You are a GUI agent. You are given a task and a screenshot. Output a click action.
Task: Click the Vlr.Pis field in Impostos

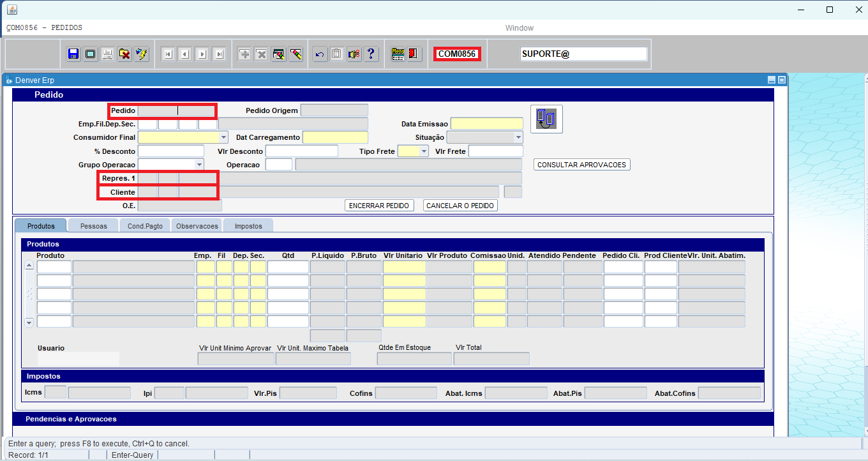coord(308,393)
